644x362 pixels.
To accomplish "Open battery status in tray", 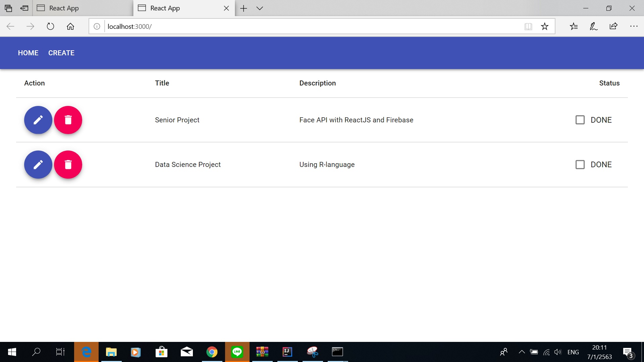I will click(534, 352).
